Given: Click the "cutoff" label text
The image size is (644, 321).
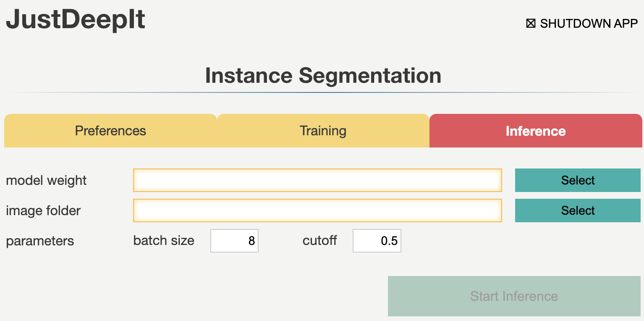Looking at the screenshot, I should pyautogui.click(x=319, y=241).
